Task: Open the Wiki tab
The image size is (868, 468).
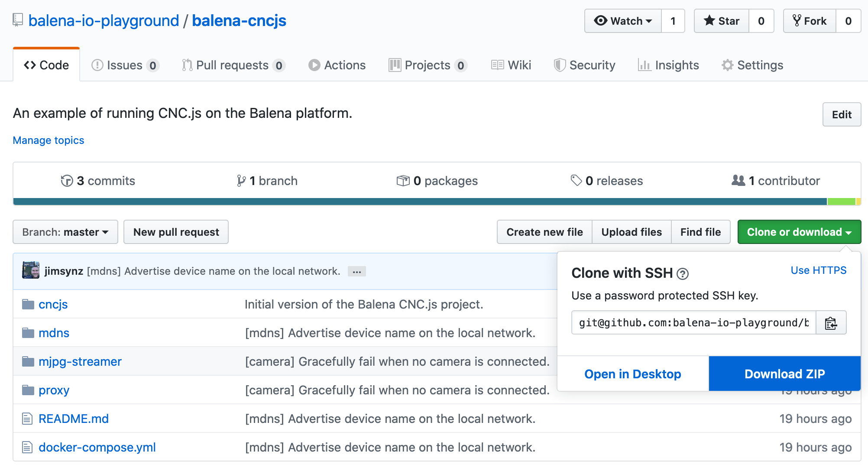Action: point(512,65)
